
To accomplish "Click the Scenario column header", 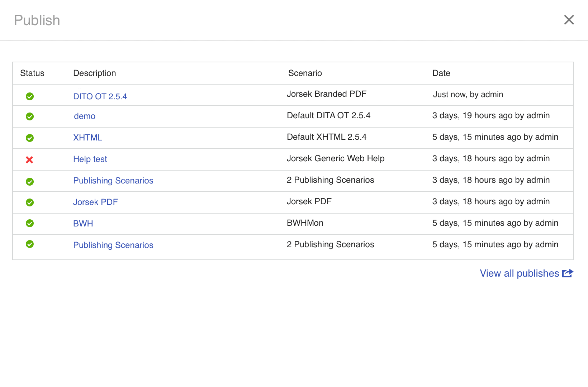I will (305, 73).
